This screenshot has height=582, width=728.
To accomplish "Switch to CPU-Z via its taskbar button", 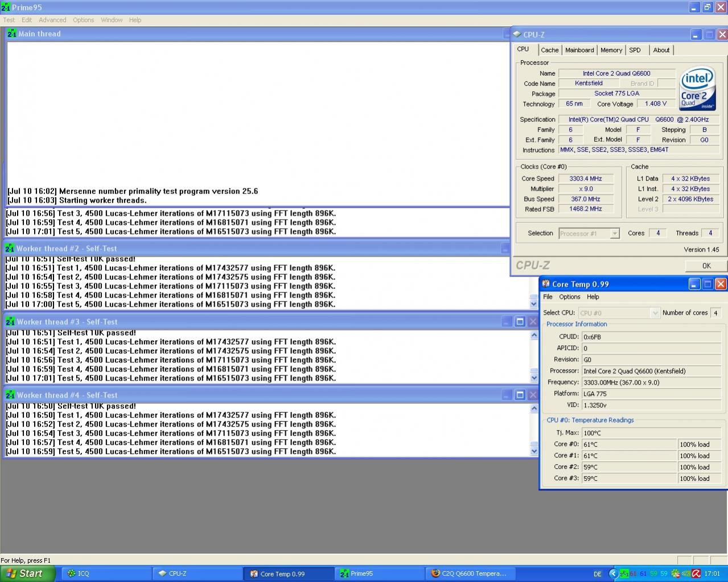I will [197, 573].
